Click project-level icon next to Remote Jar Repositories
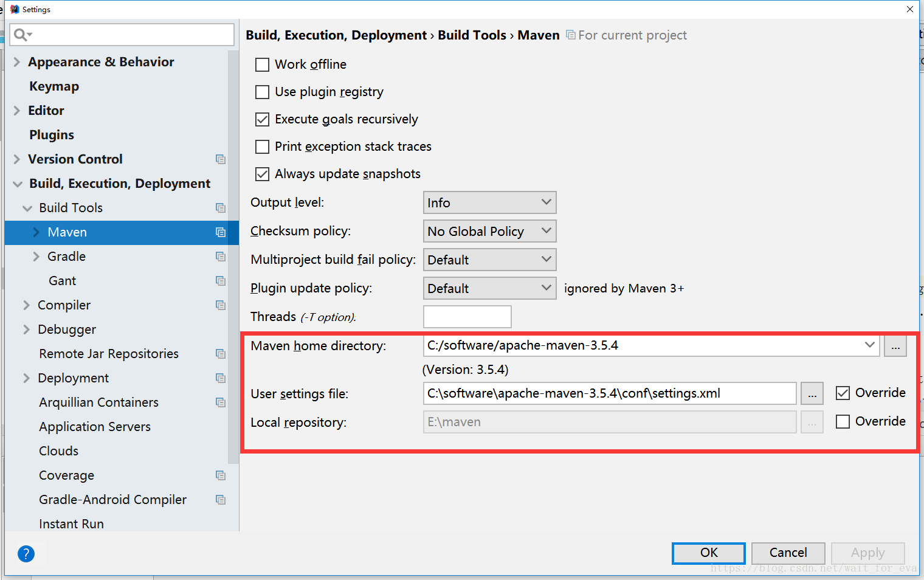 221,354
